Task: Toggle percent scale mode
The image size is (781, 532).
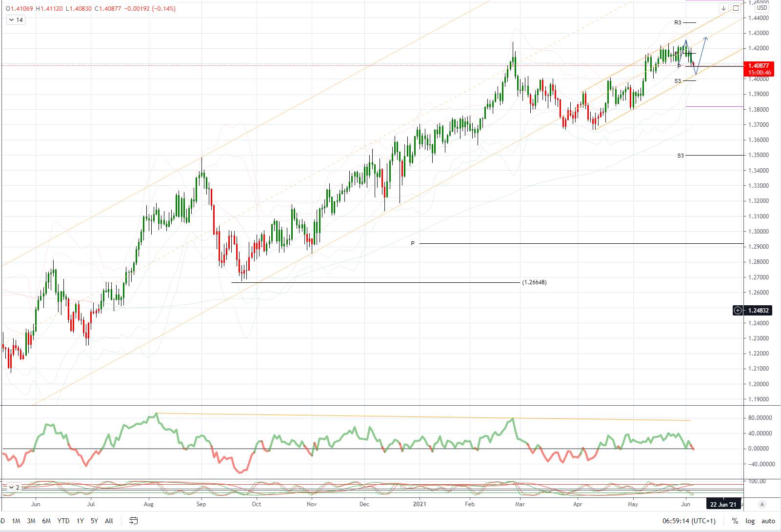Action: point(735,521)
